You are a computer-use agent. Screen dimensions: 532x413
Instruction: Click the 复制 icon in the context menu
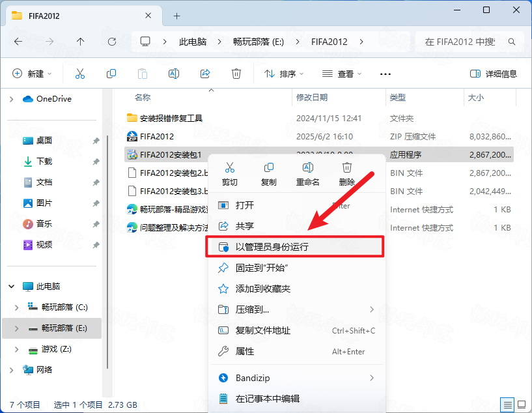269,167
